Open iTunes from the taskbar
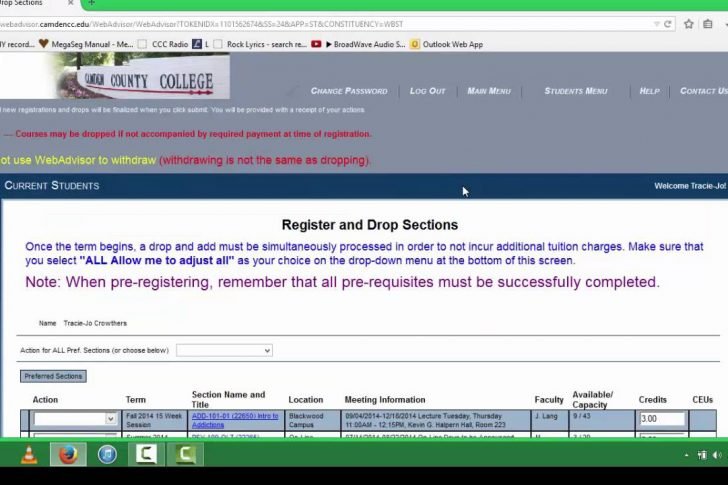 tap(107, 455)
